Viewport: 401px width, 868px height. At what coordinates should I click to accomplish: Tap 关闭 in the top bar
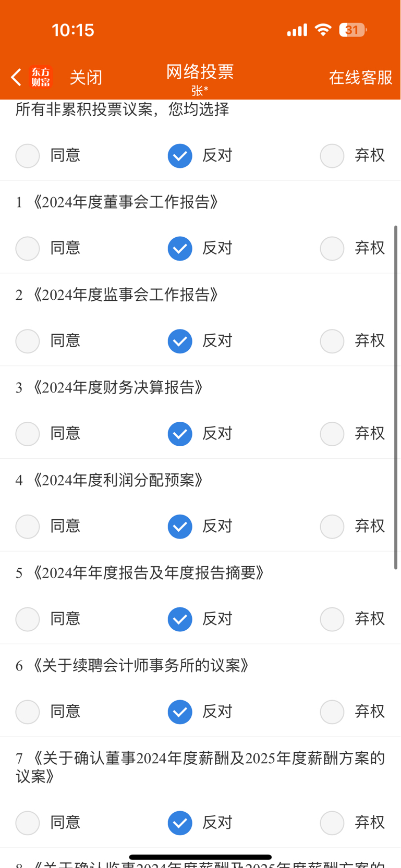tap(86, 78)
